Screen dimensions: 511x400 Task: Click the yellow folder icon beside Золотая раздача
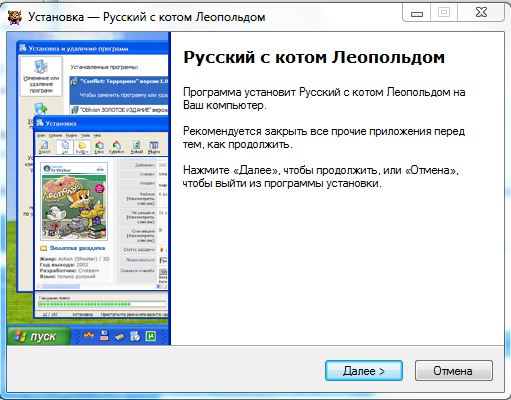[43, 248]
